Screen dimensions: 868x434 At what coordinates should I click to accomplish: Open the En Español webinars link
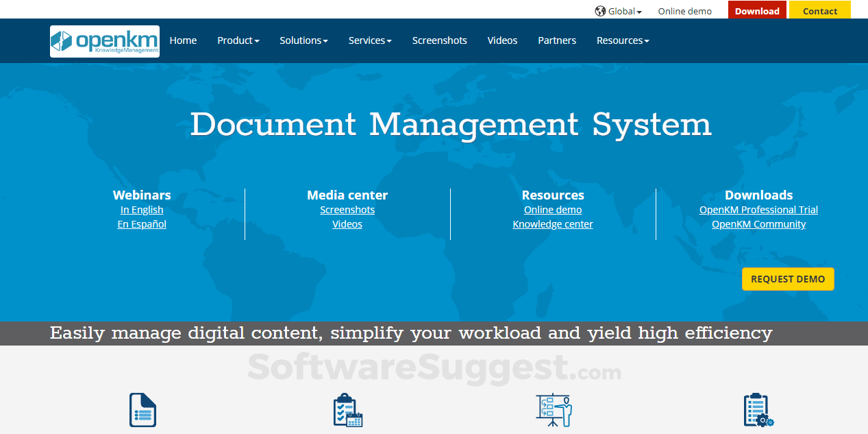142,224
